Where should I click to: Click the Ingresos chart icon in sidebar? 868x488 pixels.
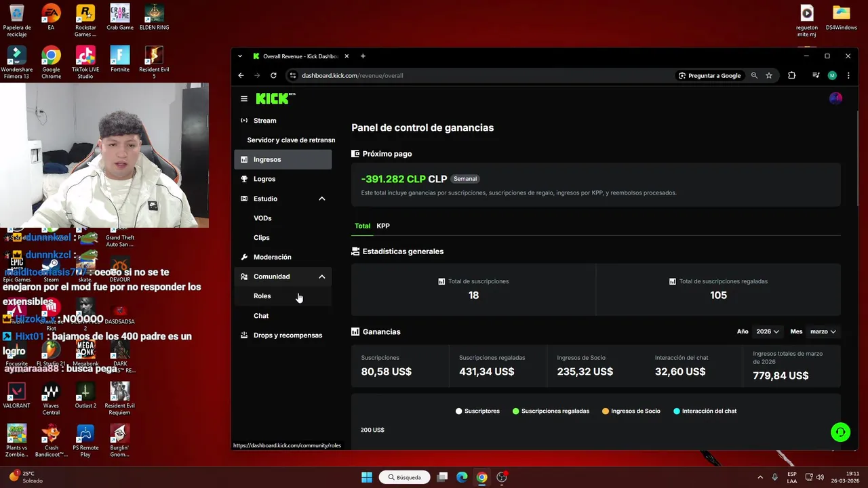[x=244, y=160]
